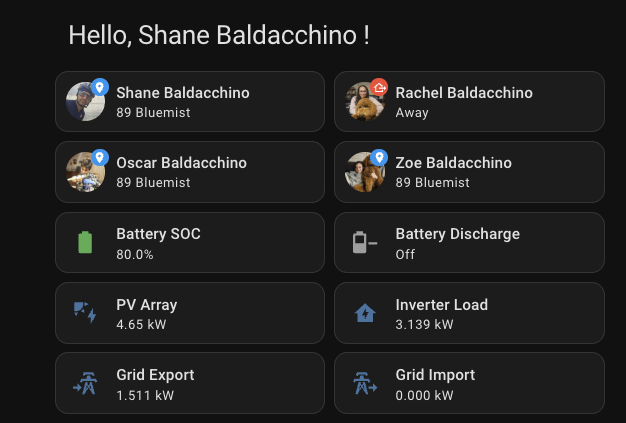The width and height of the screenshot is (626, 423).
Task: Click the Inverter Load house icon
Action: click(365, 313)
